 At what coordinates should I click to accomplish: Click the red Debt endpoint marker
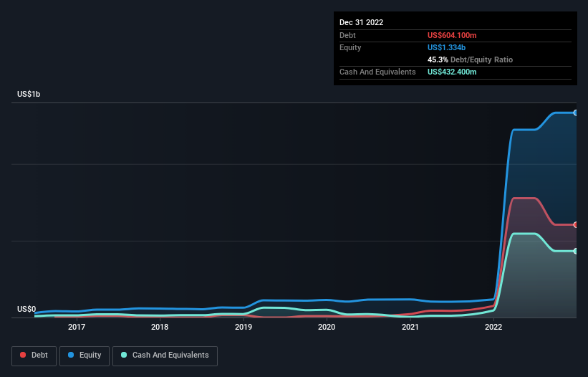click(576, 225)
